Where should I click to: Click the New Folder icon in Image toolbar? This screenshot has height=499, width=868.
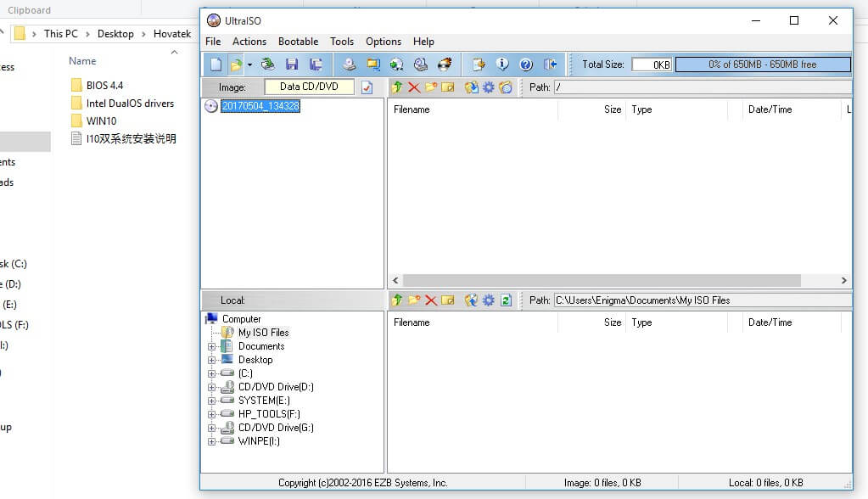[x=431, y=87]
